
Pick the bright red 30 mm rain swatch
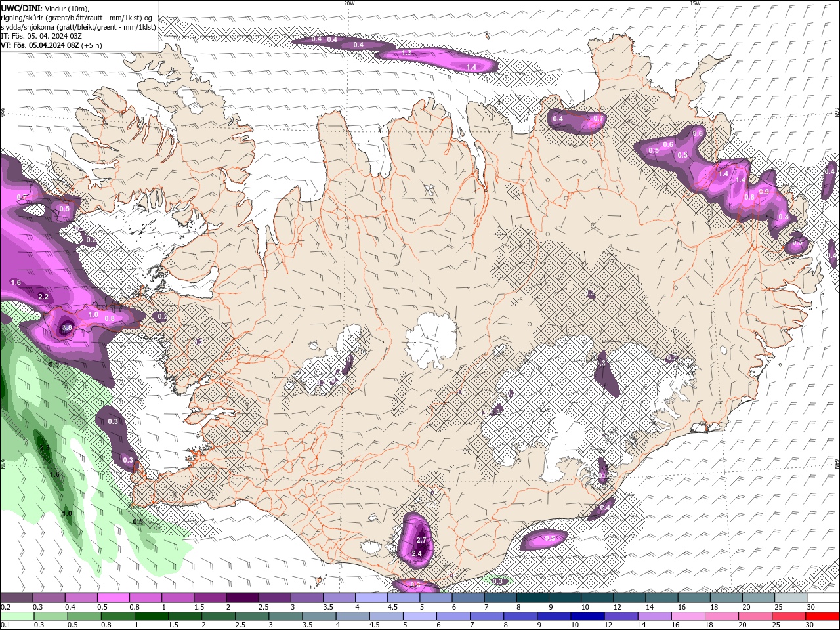(823, 616)
